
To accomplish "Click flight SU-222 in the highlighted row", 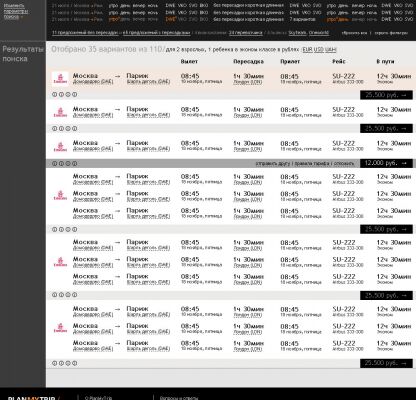I will point(343,76).
